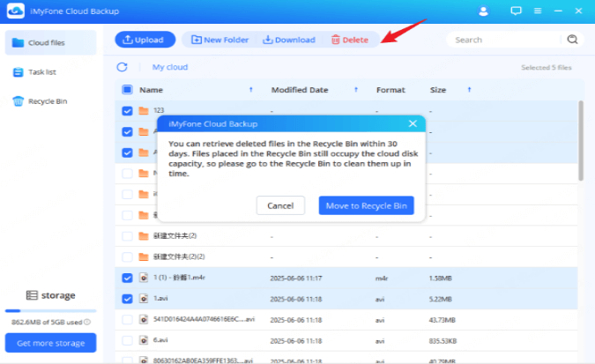Click the 862.6MB of 5GB used text
The width and height of the screenshot is (595, 364).
pyautogui.click(x=47, y=322)
